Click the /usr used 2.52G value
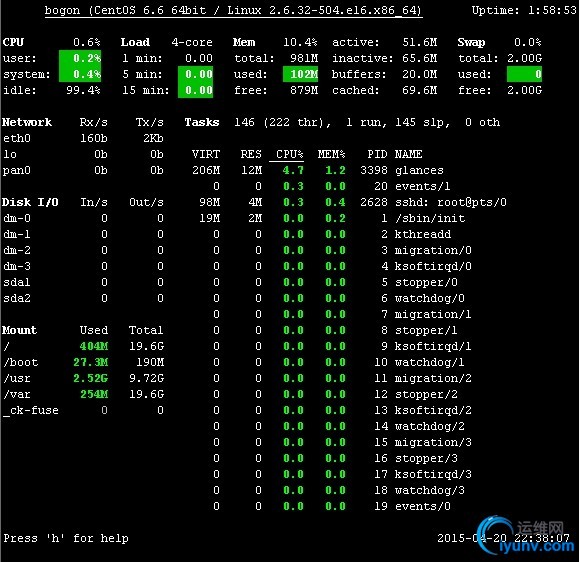Screen dimensions: 580x562 91,378
